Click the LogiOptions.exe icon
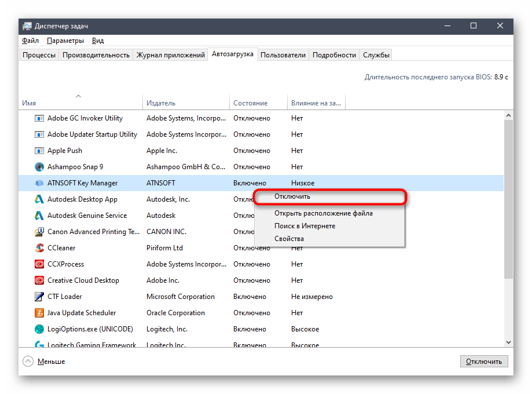Screen dimensions: 532x394 tap(39, 329)
